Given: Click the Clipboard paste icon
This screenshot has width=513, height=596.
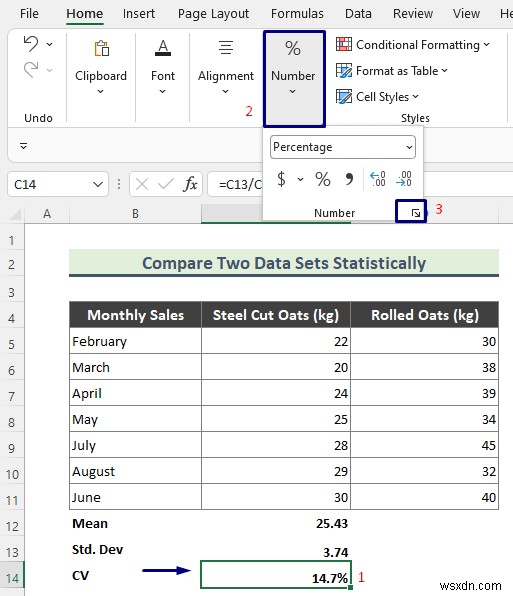Looking at the screenshot, I should click(x=101, y=48).
